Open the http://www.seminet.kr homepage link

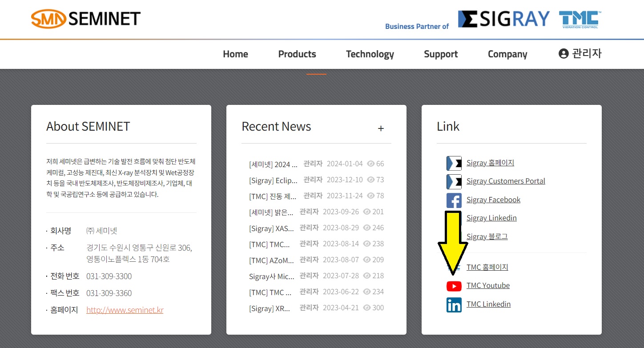click(x=125, y=310)
